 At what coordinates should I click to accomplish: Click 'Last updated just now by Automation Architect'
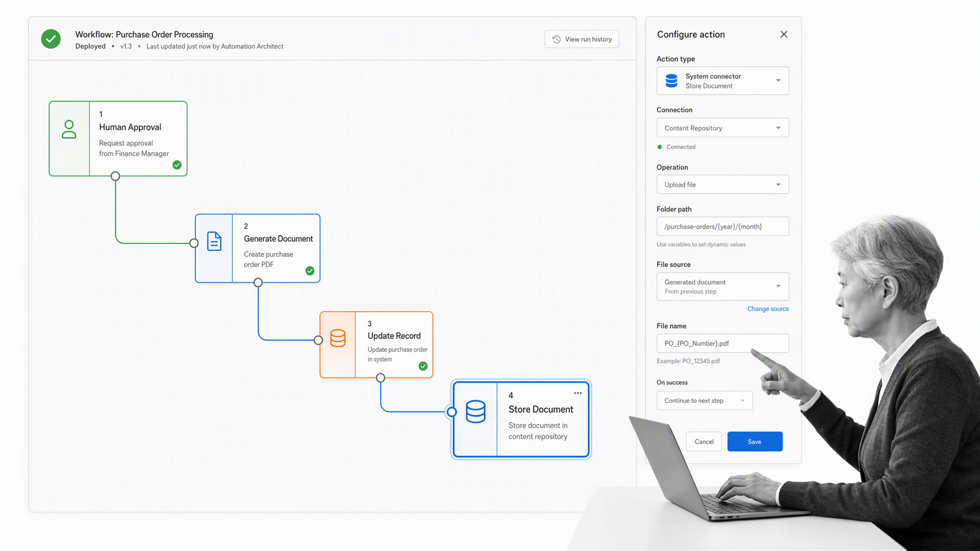tap(215, 46)
